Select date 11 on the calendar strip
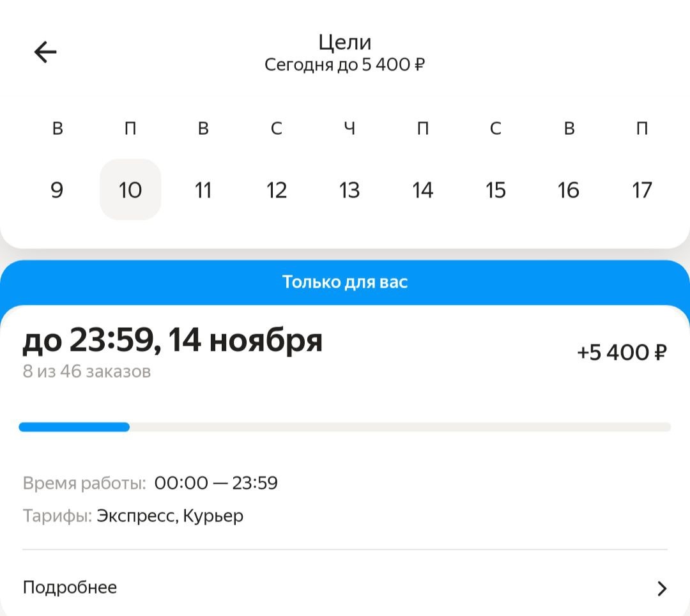Viewport: 690px width, 616px height. [x=203, y=189]
